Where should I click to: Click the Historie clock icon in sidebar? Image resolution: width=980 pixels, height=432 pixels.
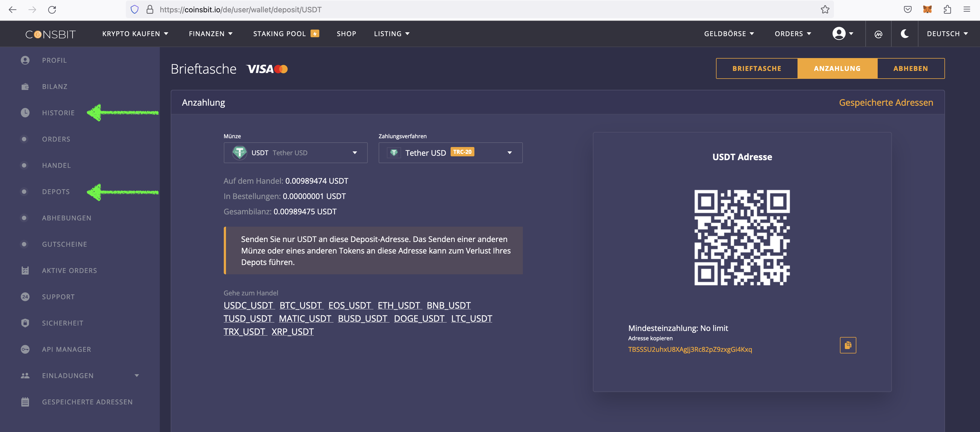click(25, 113)
